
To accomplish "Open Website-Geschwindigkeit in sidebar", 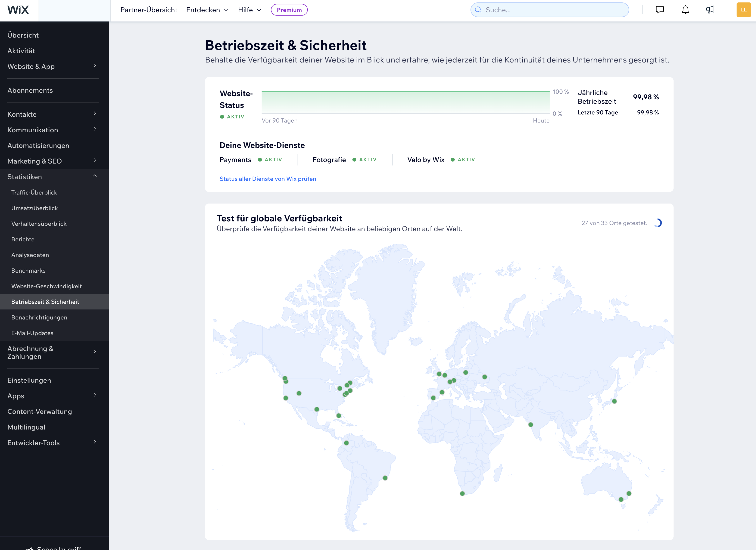I will coord(46,286).
